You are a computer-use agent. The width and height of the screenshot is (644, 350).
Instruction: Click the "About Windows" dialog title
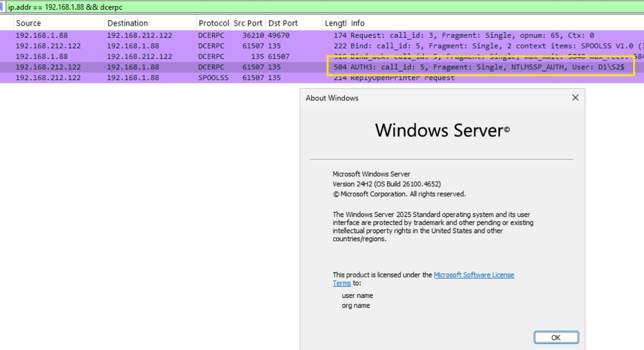(332, 98)
